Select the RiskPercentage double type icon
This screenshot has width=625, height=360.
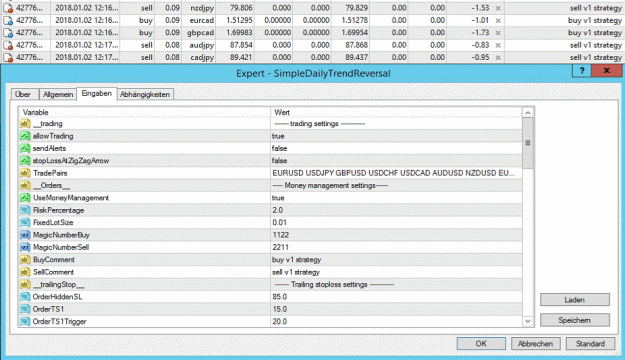(x=25, y=210)
